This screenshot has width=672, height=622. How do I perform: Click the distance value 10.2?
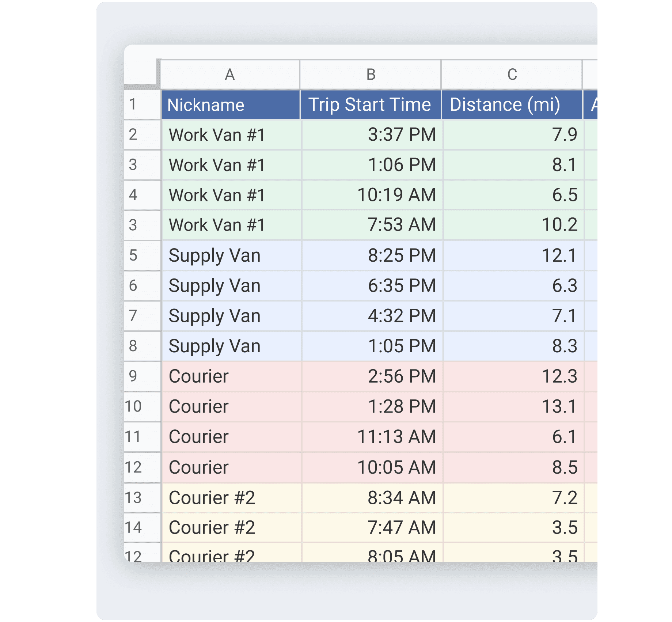pyautogui.click(x=512, y=225)
